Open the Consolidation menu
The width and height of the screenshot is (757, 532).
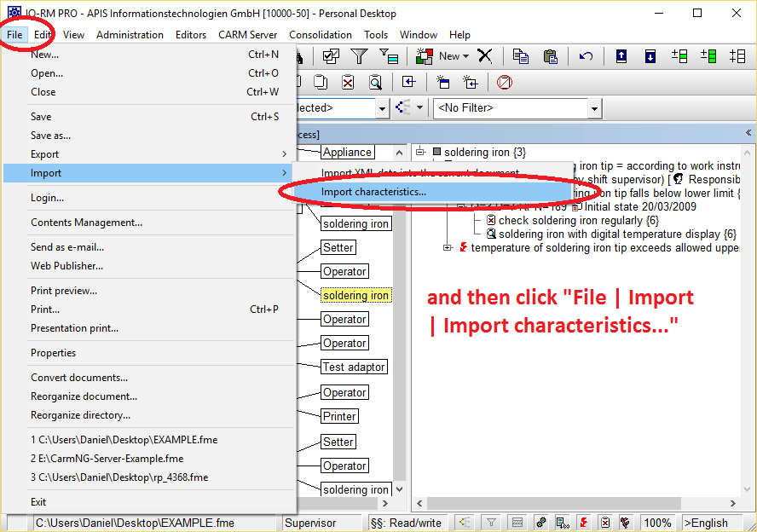(x=321, y=35)
